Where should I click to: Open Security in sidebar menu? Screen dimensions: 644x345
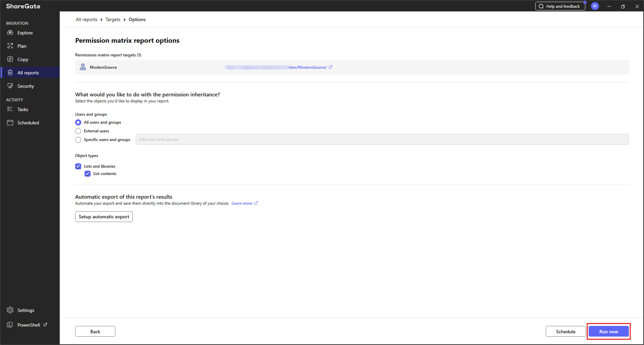30,86
